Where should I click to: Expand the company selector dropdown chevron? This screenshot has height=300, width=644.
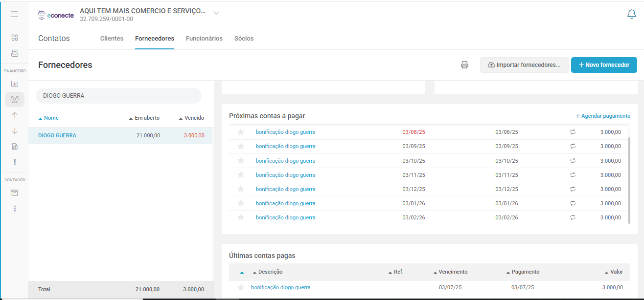[216, 13]
